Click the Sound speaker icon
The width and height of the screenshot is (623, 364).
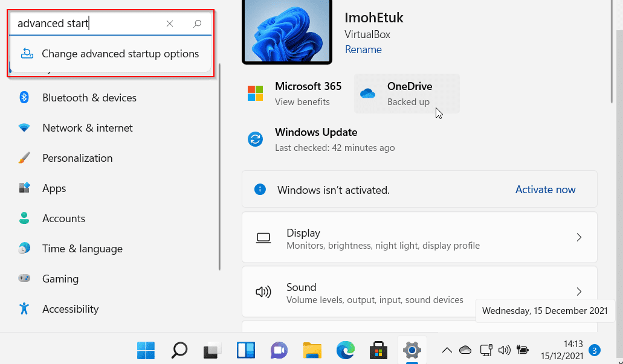[x=263, y=292]
